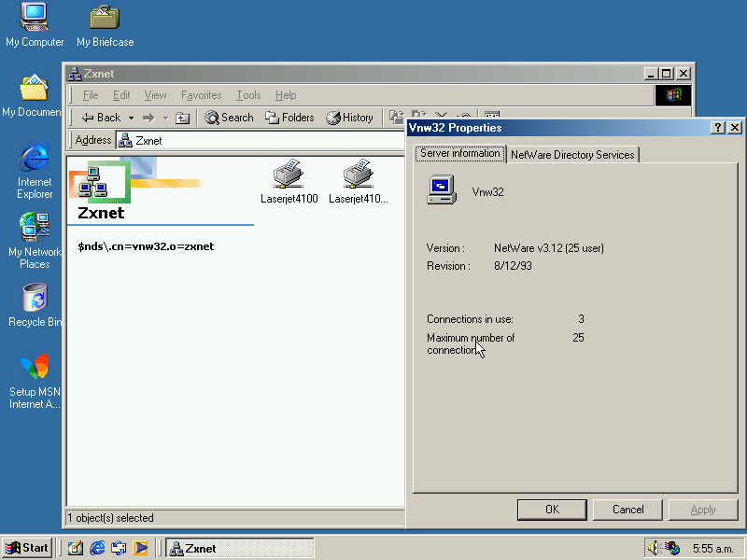Click the system clock 5:55 a.m.
Viewport: 747px width, 560px height.
[712, 549]
